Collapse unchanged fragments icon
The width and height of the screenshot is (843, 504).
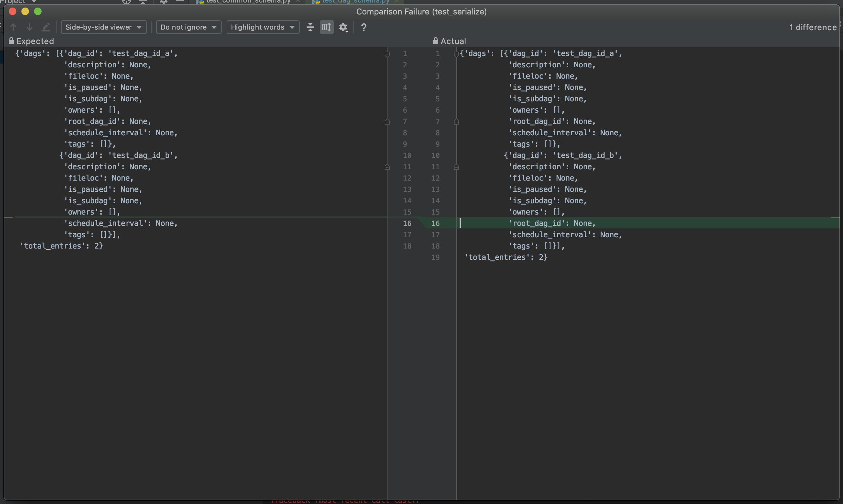[x=310, y=27]
